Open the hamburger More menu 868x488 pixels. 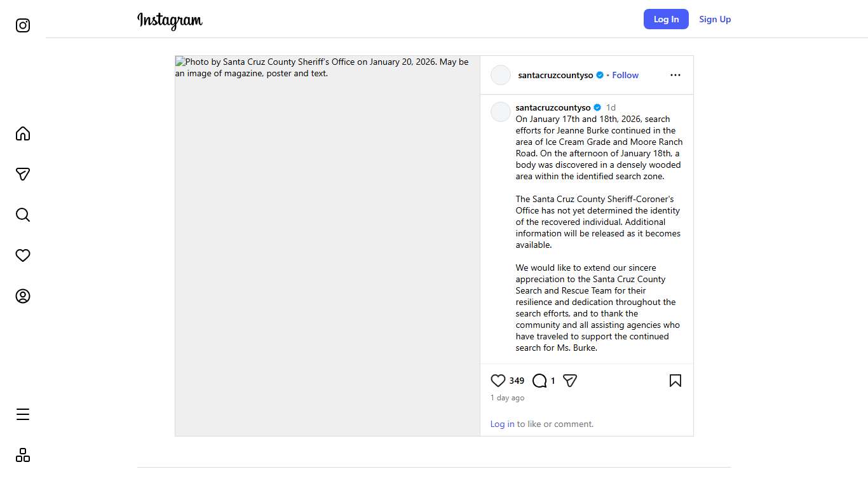coord(23,414)
